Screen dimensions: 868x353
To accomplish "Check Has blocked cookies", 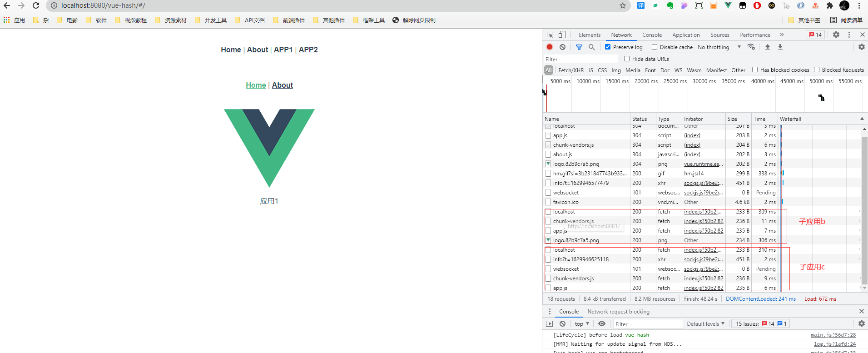I will [755, 70].
